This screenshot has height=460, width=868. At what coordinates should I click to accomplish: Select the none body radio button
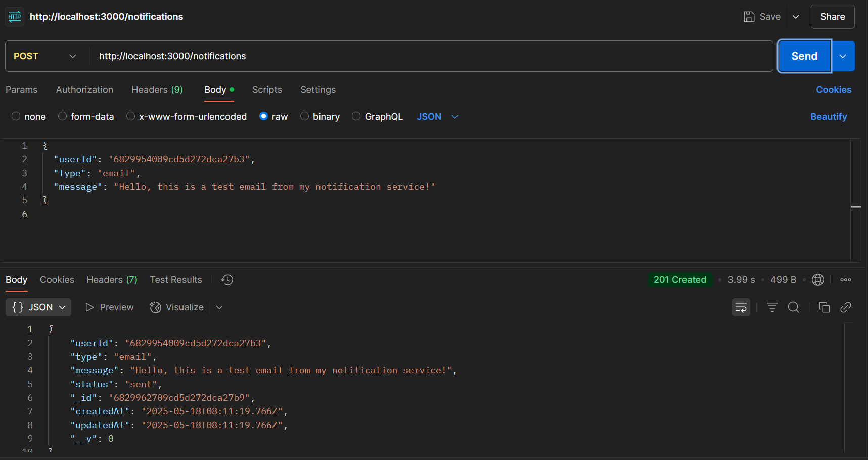click(16, 116)
